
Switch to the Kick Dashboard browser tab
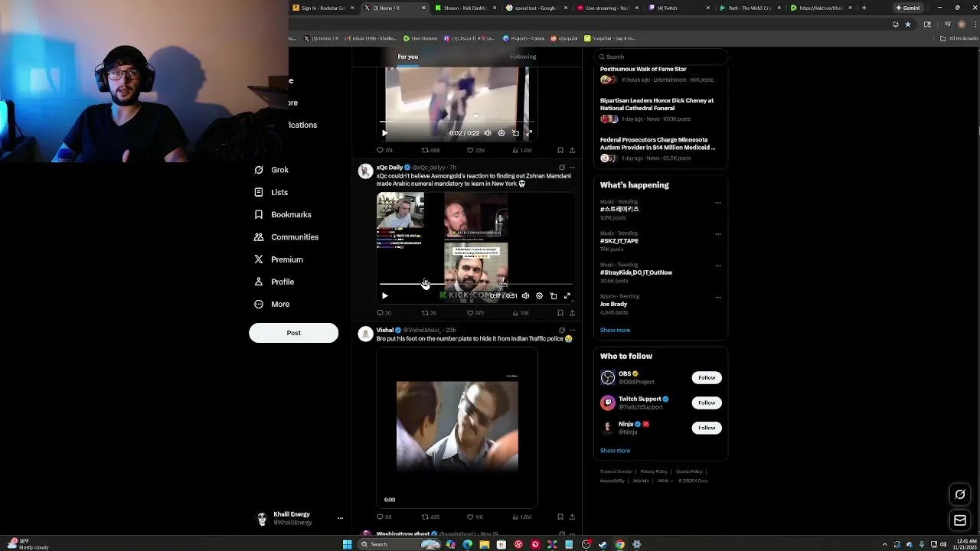pos(465,8)
